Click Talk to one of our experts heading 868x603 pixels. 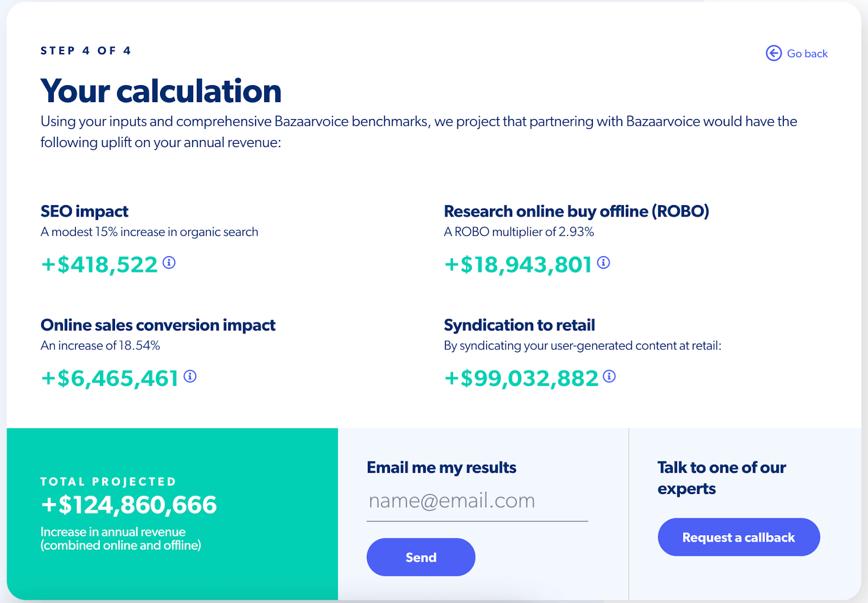(722, 478)
